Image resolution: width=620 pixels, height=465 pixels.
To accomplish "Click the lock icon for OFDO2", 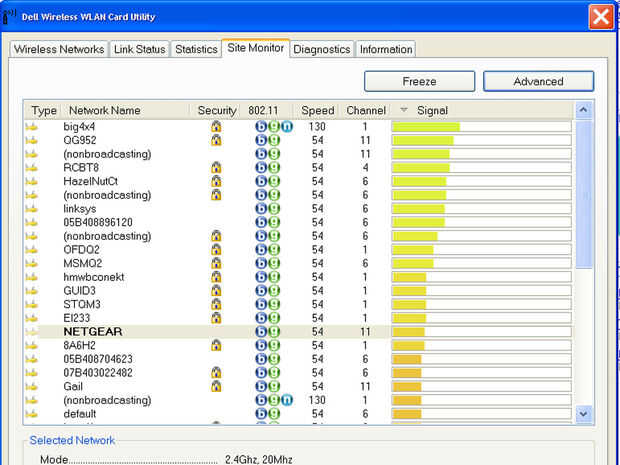I will (x=216, y=250).
